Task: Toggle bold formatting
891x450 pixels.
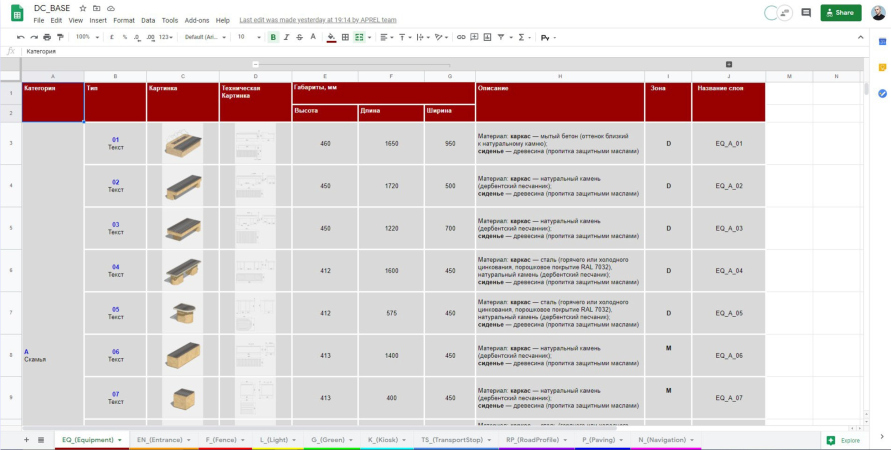Action: click(273, 37)
